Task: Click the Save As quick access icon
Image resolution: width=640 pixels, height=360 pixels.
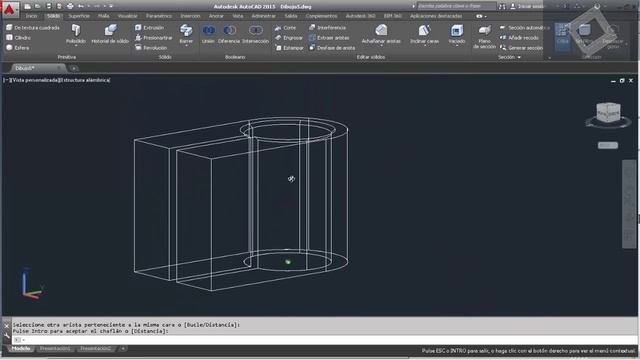Action: point(59,6)
